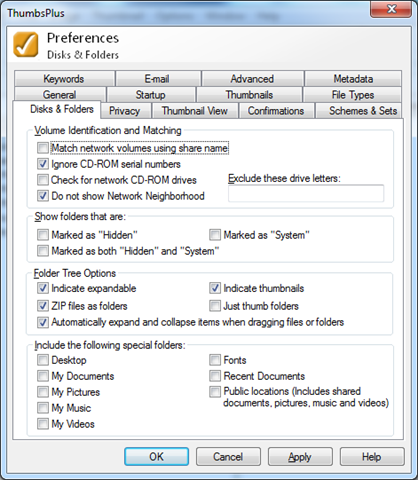
Task: Open the Keywords tab
Action: coord(64,79)
